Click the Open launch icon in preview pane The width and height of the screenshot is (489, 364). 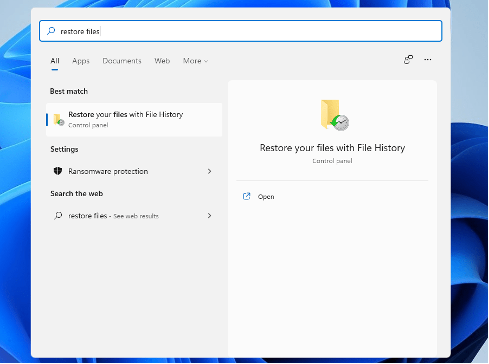click(246, 196)
